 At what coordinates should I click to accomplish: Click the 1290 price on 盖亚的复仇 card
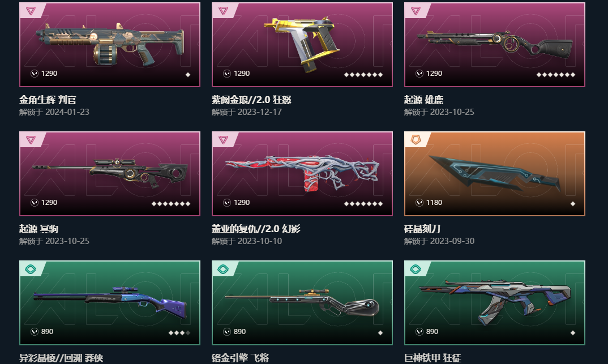pyautogui.click(x=242, y=202)
